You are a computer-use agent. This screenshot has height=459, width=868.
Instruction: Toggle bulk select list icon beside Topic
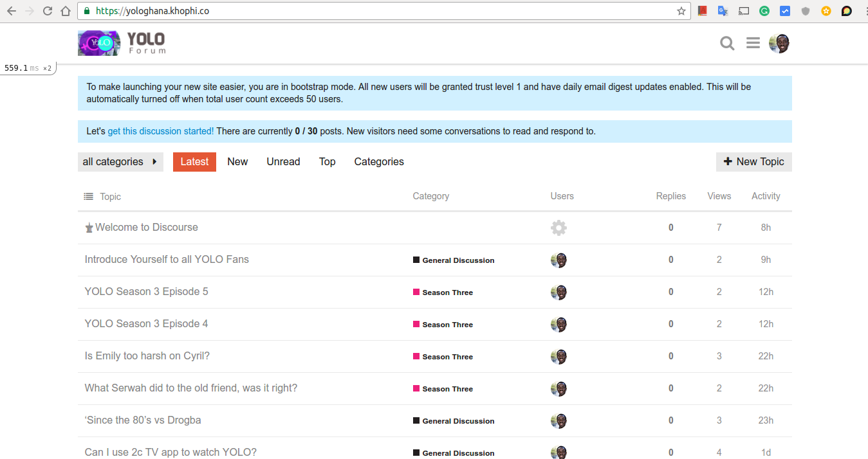tap(89, 196)
